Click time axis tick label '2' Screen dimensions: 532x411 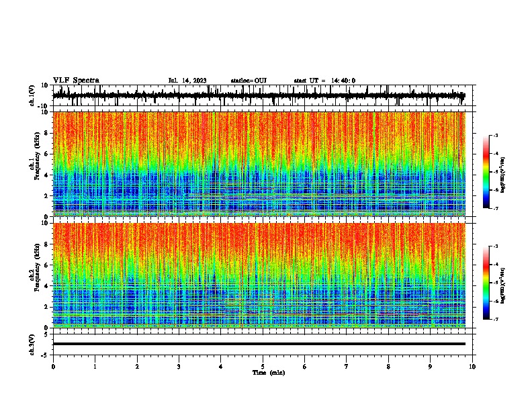click(x=137, y=367)
